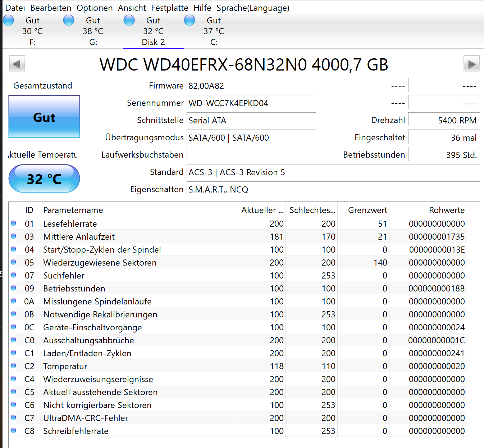
Task: Click the SATA/600 transfer mode field
Action: coord(251,138)
